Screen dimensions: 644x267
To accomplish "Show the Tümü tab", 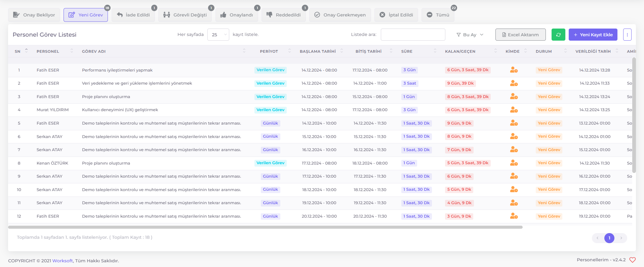I will click(x=438, y=15).
